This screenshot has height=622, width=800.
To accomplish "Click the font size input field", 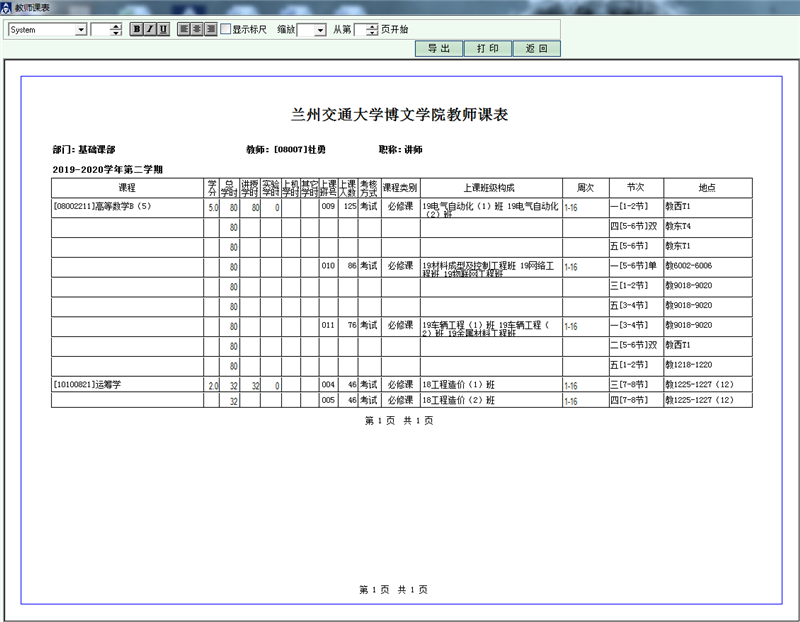I will (100, 30).
